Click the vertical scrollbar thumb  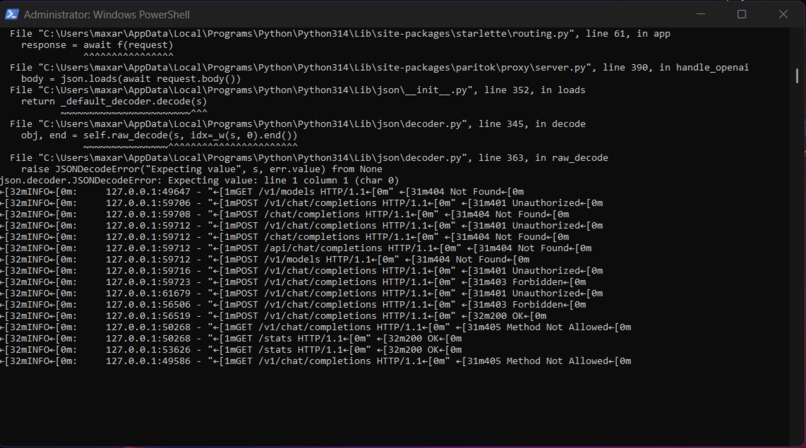797,76
